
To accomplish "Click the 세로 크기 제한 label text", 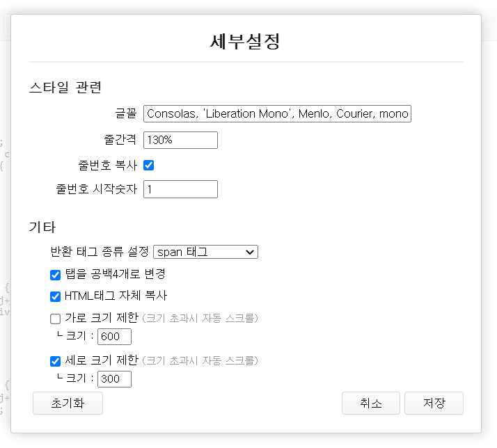I will pyautogui.click(x=102, y=360).
